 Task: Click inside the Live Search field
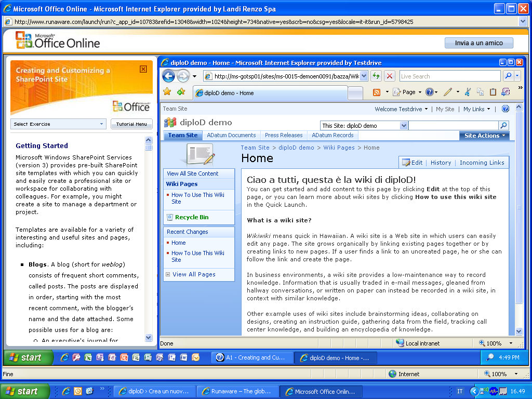450,76
